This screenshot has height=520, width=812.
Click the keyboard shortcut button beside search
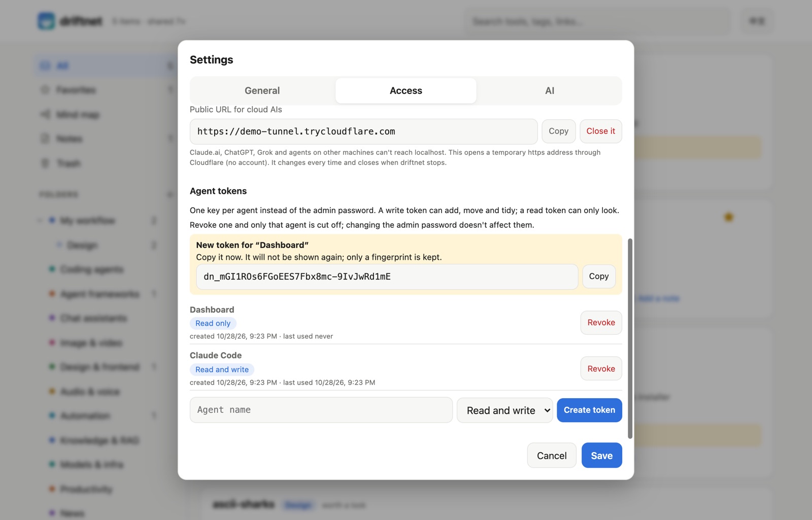click(757, 21)
